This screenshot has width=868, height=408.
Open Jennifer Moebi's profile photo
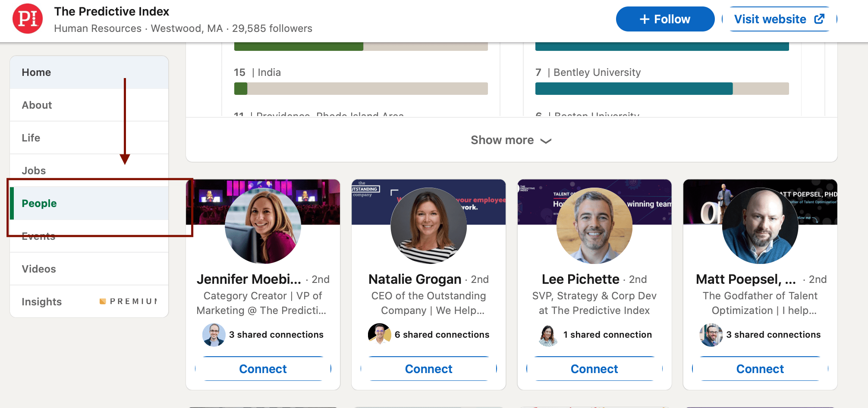pyautogui.click(x=263, y=226)
